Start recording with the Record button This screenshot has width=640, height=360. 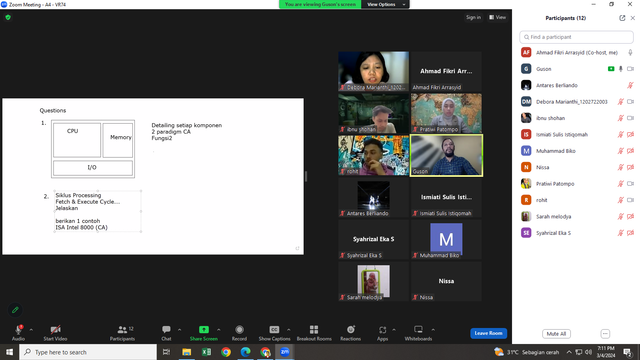coord(239,333)
